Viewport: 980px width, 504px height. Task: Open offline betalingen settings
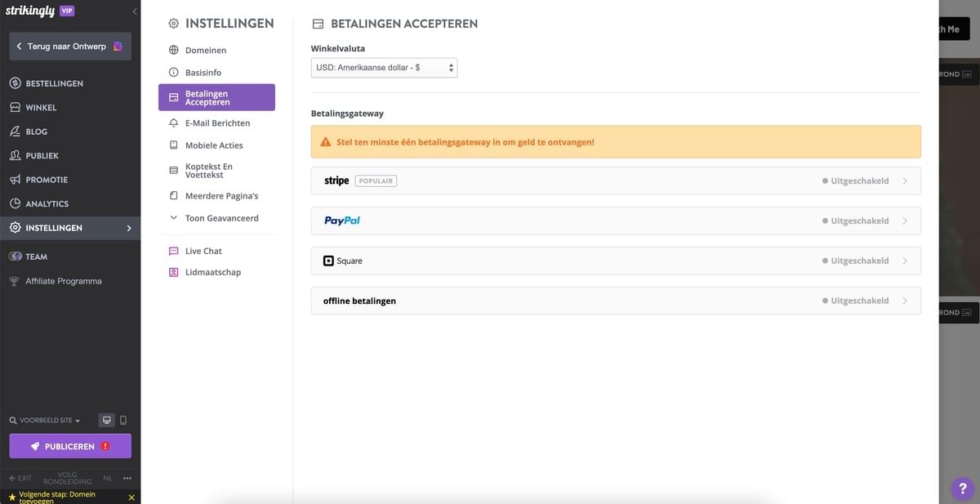coord(616,301)
